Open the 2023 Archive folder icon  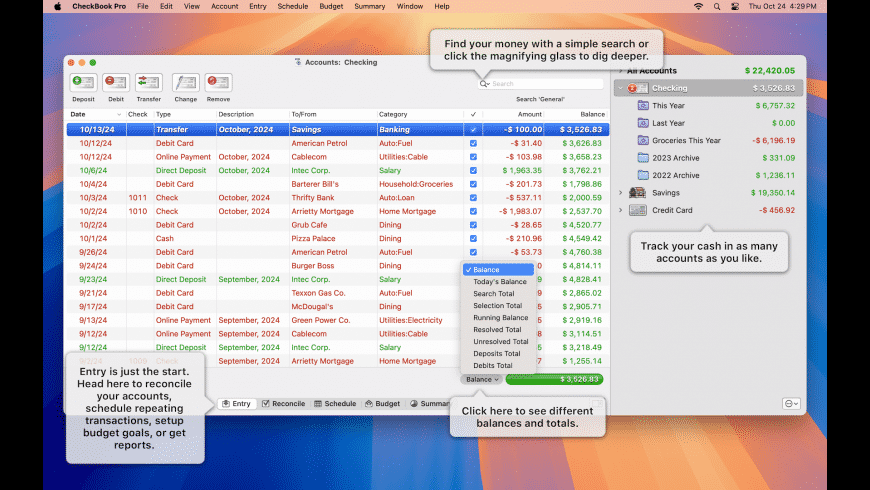coord(643,158)
